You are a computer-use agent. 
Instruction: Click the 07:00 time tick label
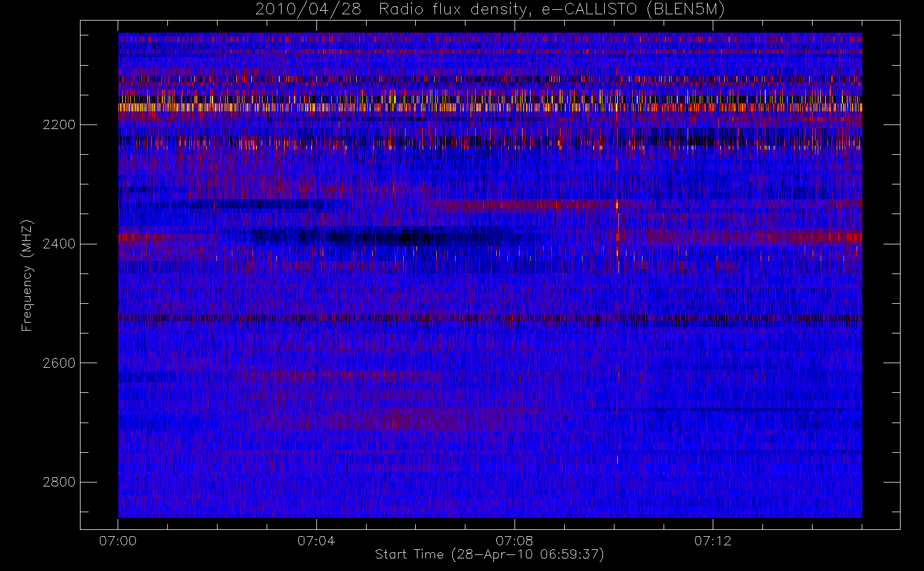[118, 541]
